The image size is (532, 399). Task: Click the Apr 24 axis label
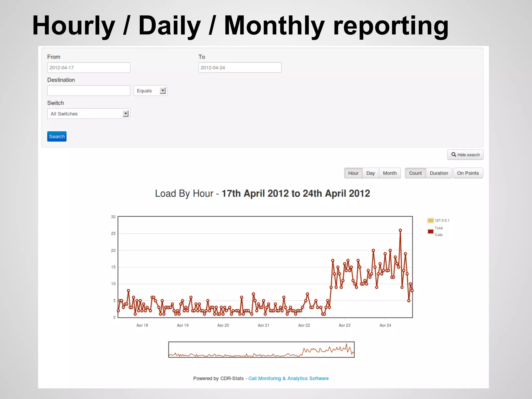coord(385,325)
